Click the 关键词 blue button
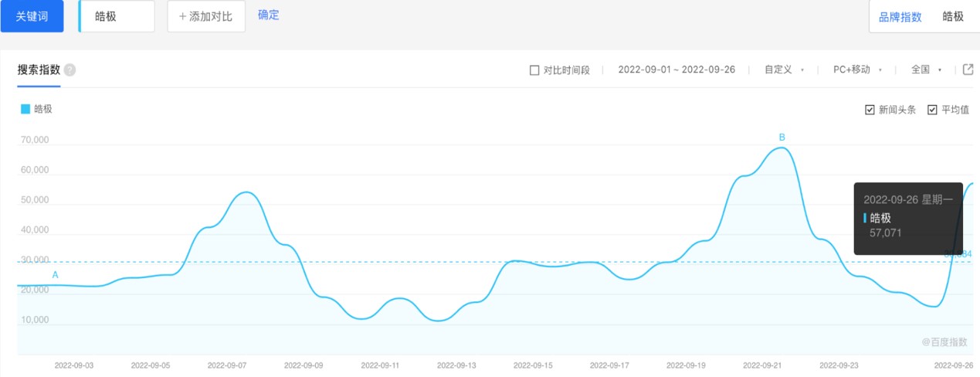Image resolution: width=980 pixels, height=377 pixels. point(32,16)
